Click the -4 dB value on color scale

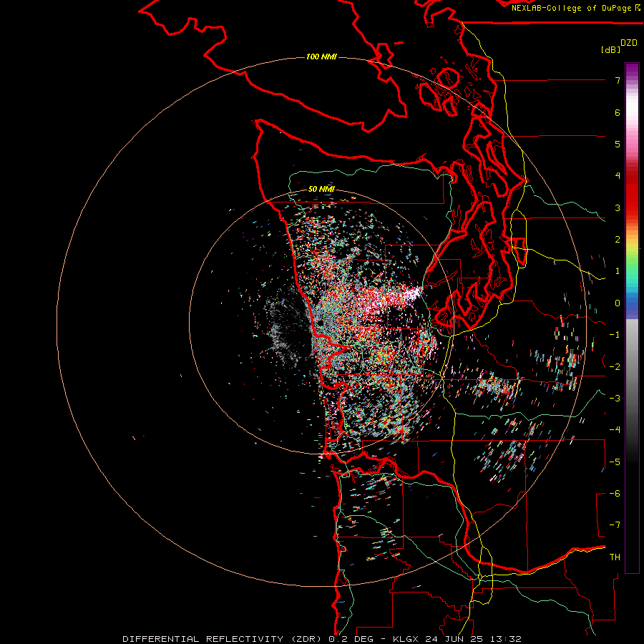pyautogui.click(x=615, y=429)
